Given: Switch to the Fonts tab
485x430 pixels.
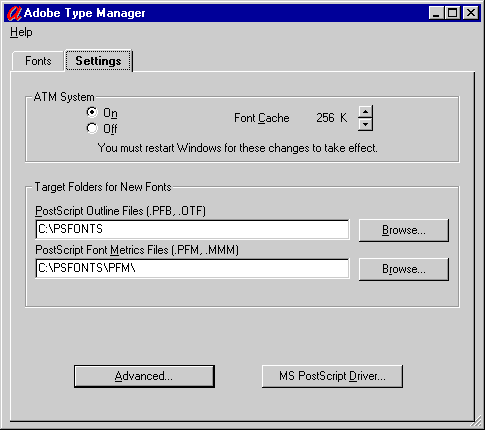Looking at the screenshot, I should 38,61.
